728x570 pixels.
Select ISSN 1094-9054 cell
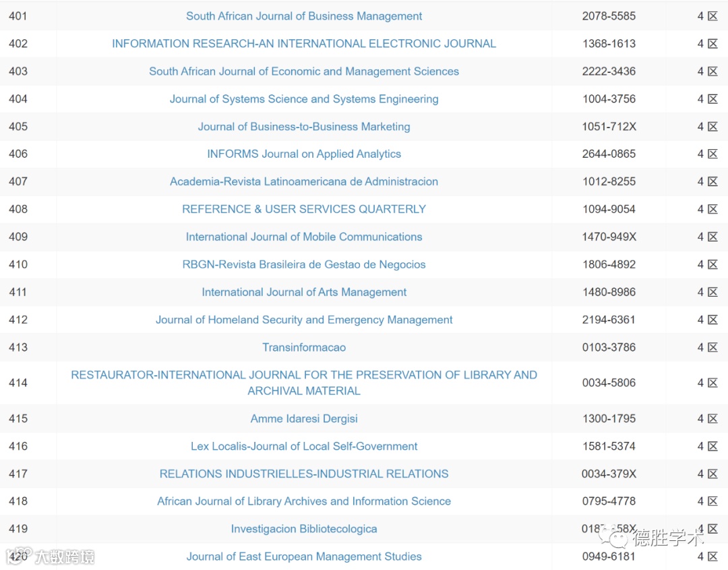click(609, 209)
